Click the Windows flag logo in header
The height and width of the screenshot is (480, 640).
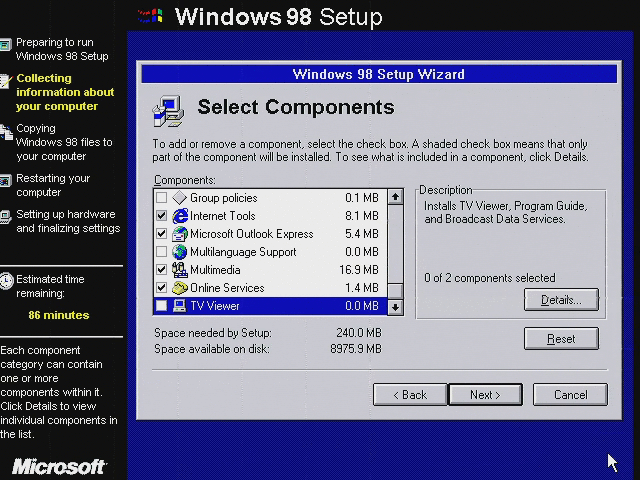click(x=150, y=16)
